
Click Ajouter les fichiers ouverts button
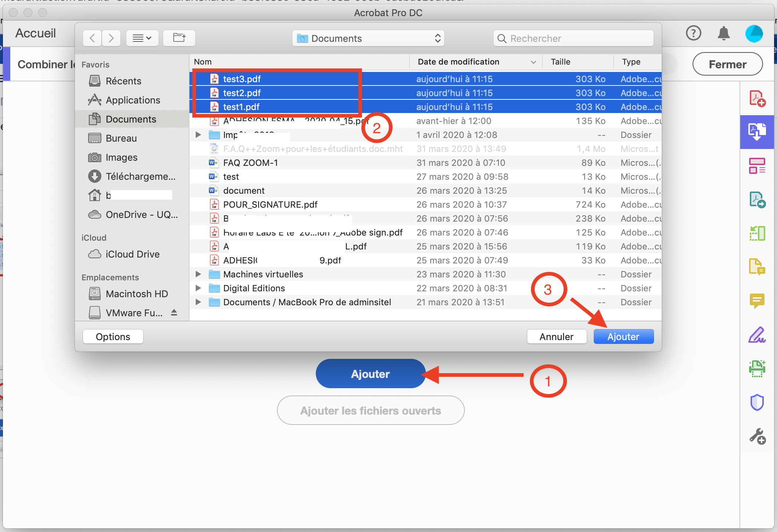click(371, 410)
